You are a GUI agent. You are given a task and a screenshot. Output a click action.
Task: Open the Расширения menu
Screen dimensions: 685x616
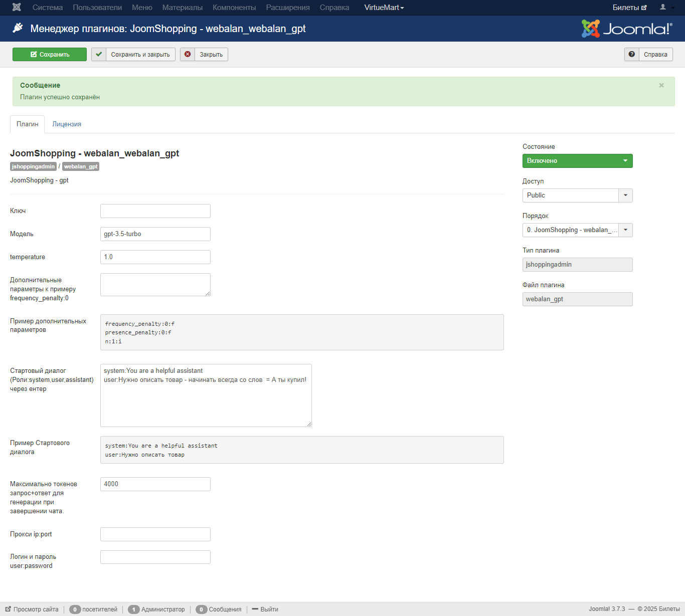point(288,8)
